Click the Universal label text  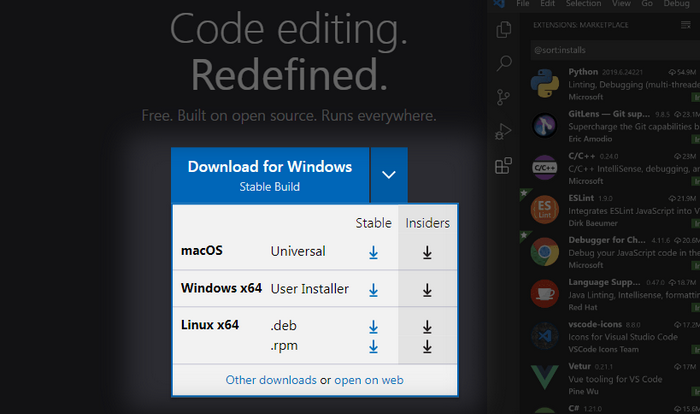click(298, 251)
